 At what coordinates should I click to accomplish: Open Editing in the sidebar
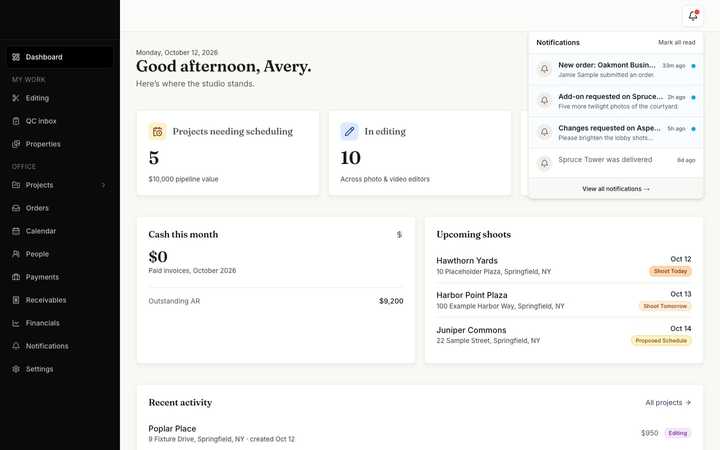[60, 98]
